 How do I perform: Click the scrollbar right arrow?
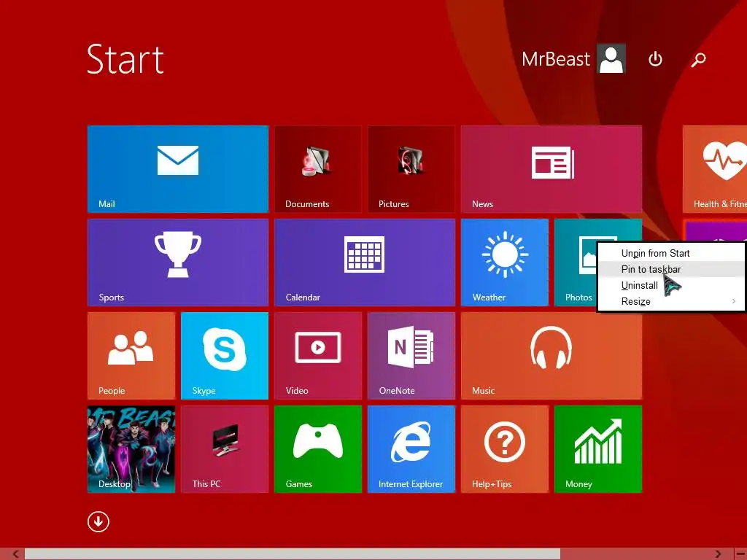click(718, 554)
